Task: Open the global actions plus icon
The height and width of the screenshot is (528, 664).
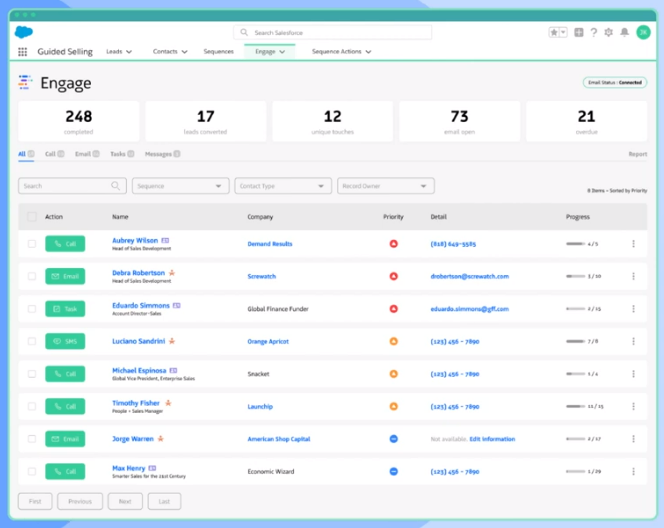Action: [x=578, y=32]
